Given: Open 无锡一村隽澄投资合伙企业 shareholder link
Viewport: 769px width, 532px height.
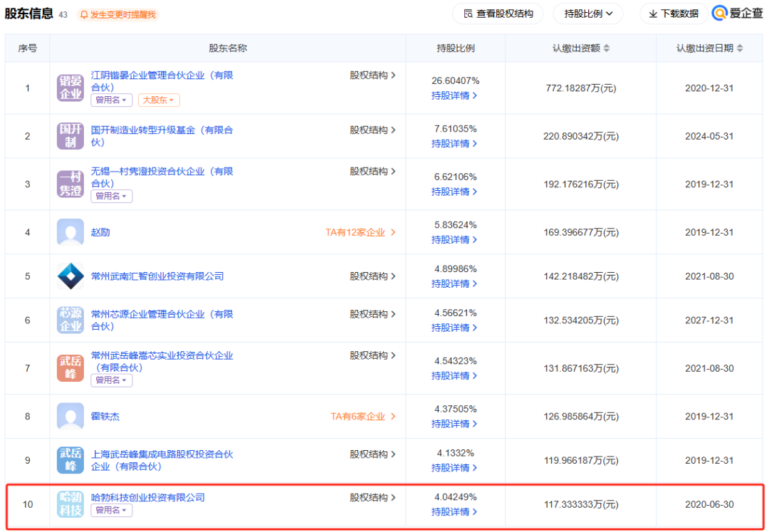Looking at the screenshot, I should coord(162,177).
